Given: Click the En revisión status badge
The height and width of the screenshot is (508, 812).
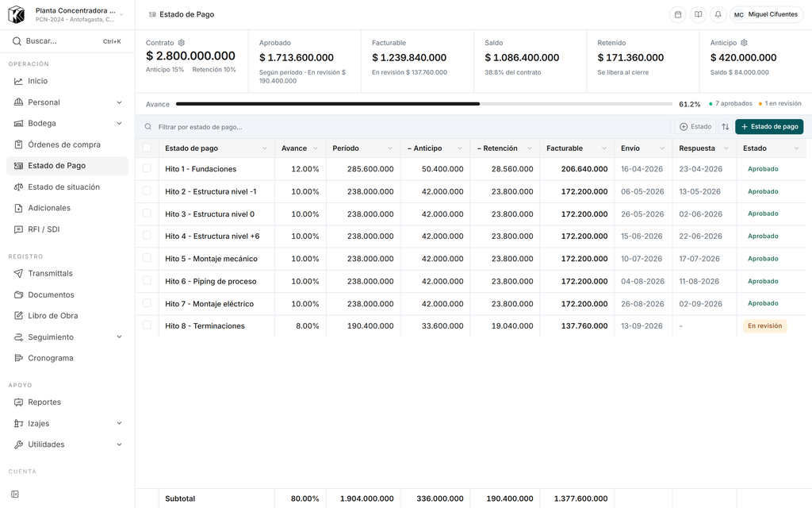Looking at the screenshot, I should pos(765,326).
